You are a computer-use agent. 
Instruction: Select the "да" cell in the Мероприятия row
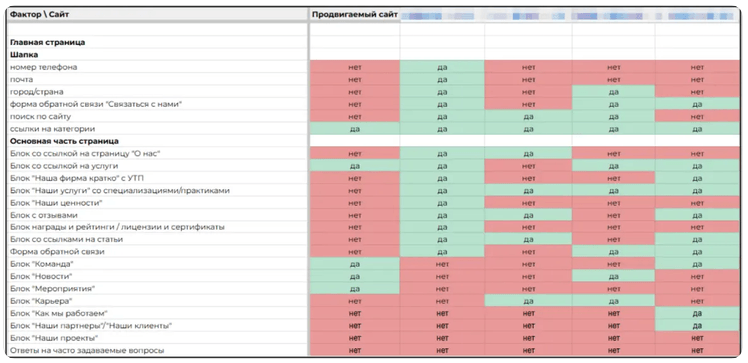354,289
